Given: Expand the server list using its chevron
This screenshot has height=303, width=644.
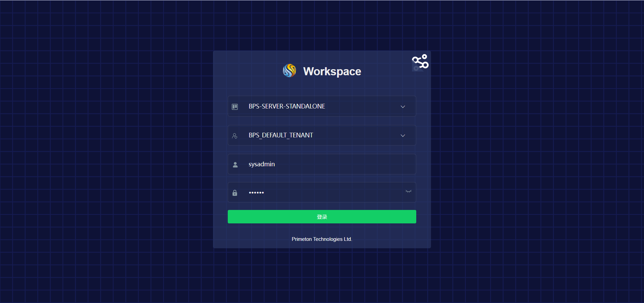Looking at the screenshot, I should [x=403, y=107].
